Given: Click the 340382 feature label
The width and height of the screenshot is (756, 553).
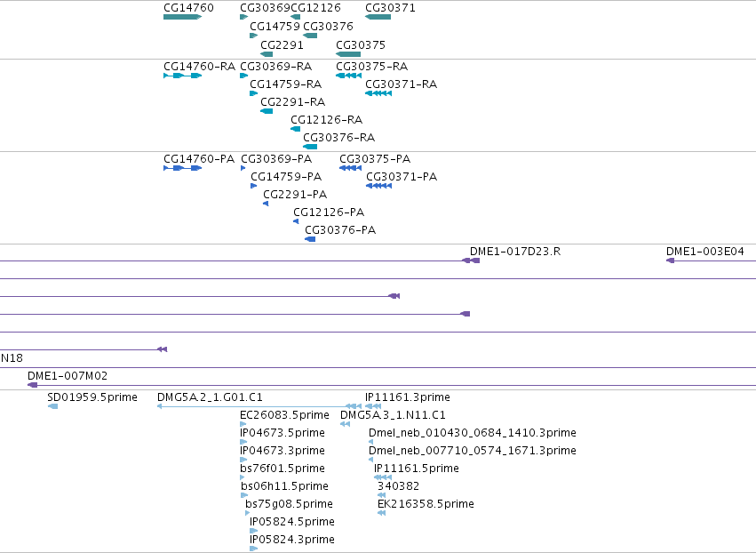Looking at the screenshot, I should [398, 486].
